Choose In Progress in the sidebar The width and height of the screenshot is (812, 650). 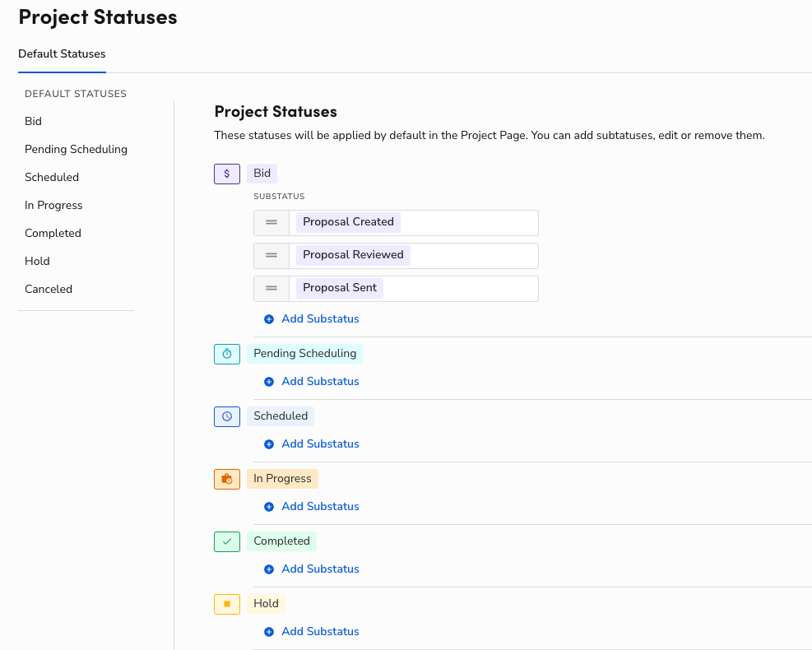(53, 205)
